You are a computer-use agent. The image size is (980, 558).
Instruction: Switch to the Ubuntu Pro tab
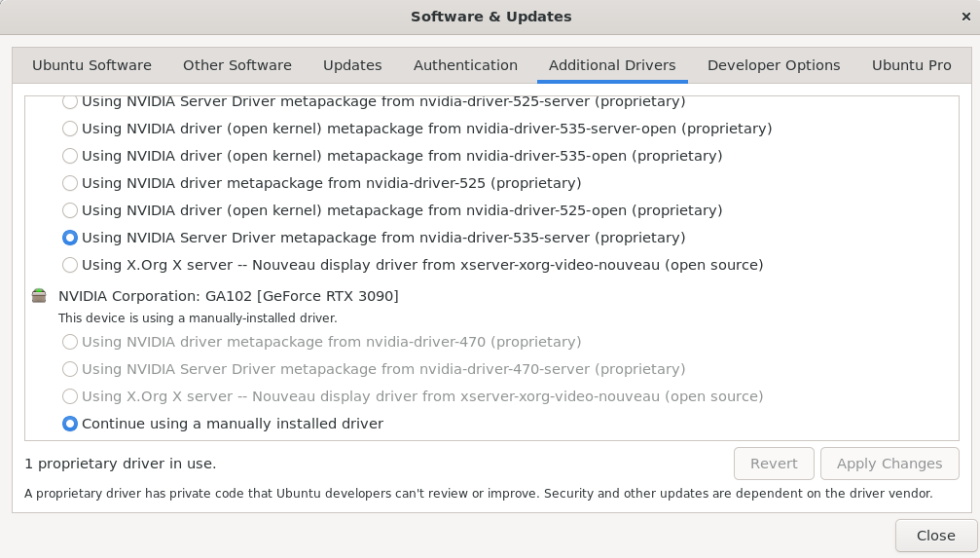tap(911, 65)
